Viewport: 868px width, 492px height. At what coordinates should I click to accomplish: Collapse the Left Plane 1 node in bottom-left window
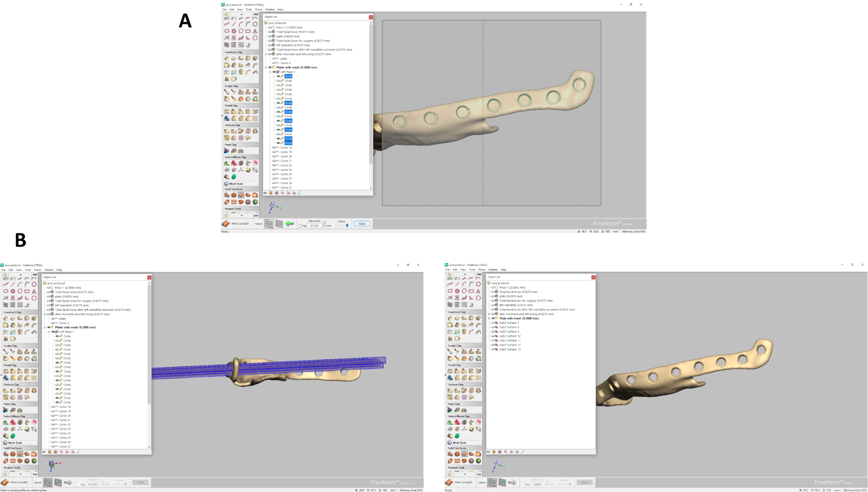pos(49,331)
